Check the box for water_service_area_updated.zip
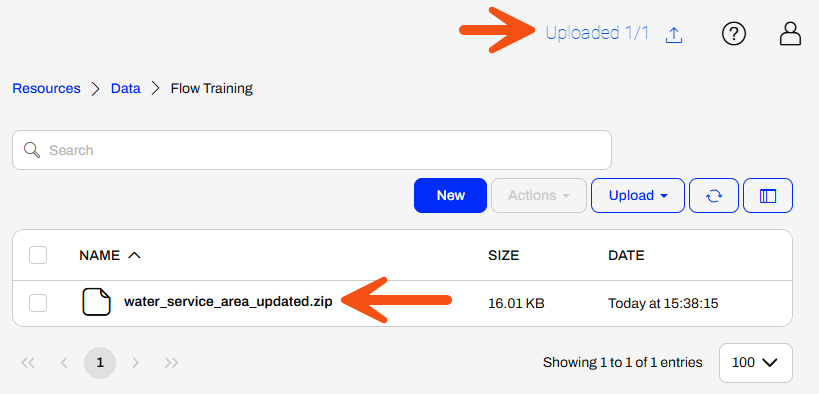This screenshot has width=819, height=394. point(38,303)
